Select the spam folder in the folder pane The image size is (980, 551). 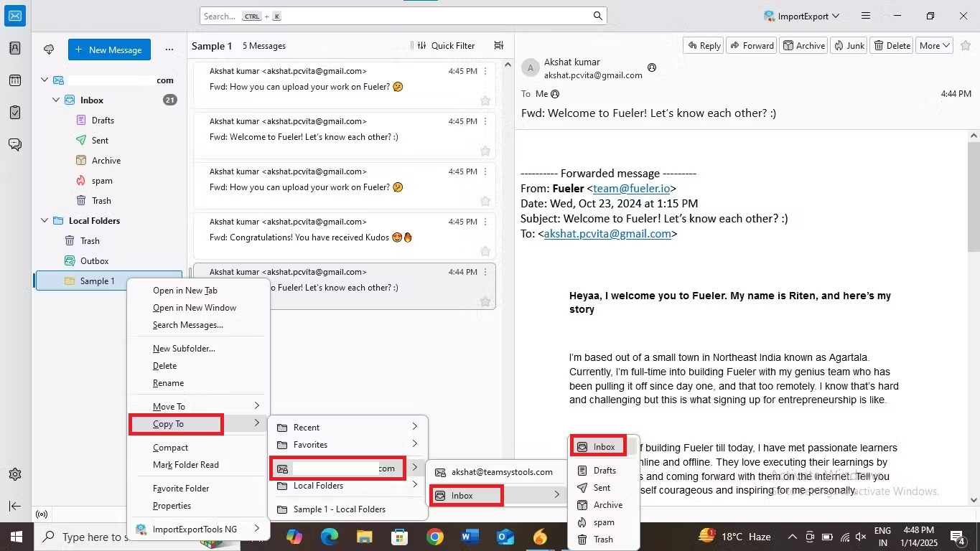click(x=102, y=181)
